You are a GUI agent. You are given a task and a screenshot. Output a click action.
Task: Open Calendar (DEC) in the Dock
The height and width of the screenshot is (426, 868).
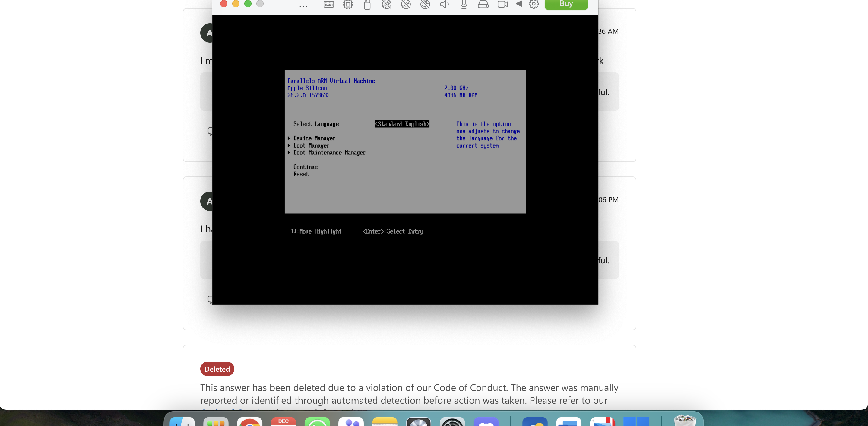pos(284,421)
